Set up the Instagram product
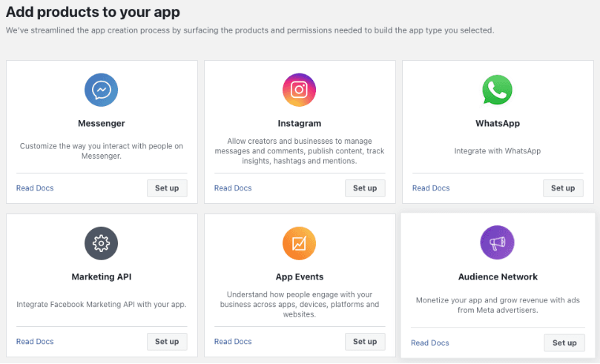This screenshot has width=600, height=364. (365, 188)
